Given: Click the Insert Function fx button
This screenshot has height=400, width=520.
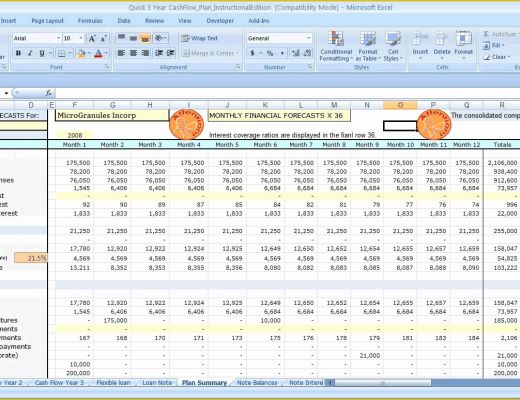Looking at the screenshot, I should [48, 94].
